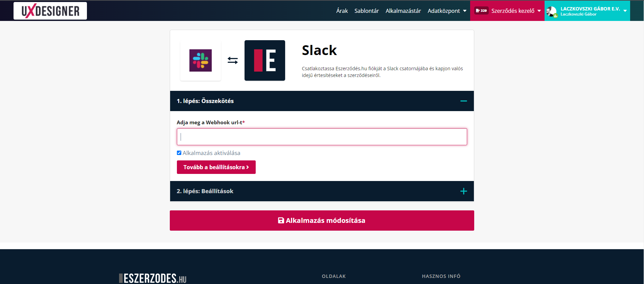Click the two-way sync arrows icon
The image size is (644, 284).
click(233, 60)
